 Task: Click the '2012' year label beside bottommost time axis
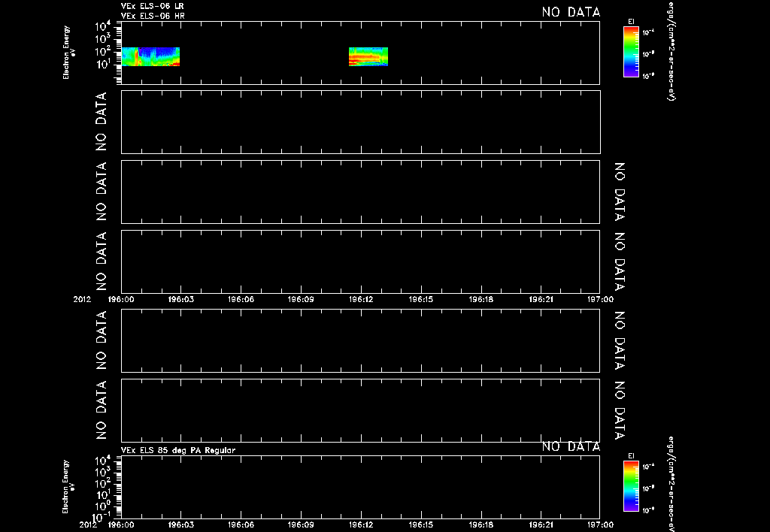tap(88, 525)
